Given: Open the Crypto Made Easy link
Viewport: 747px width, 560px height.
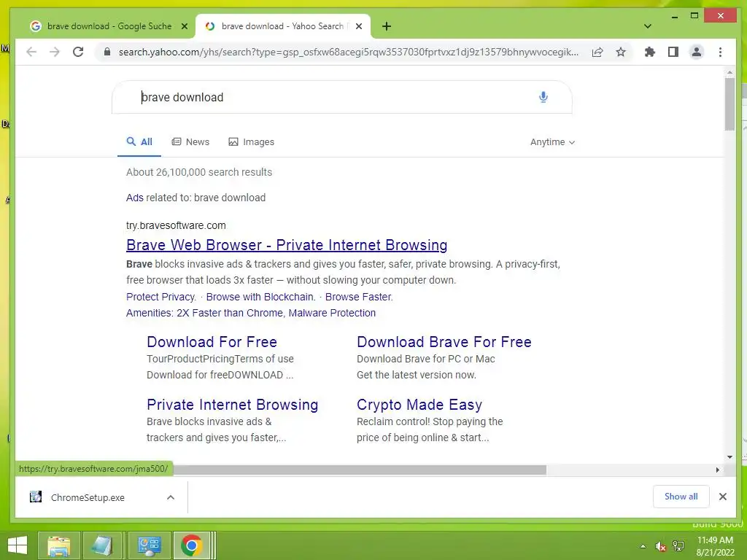Looking at the screenshot, I should [x=419, y=405].
